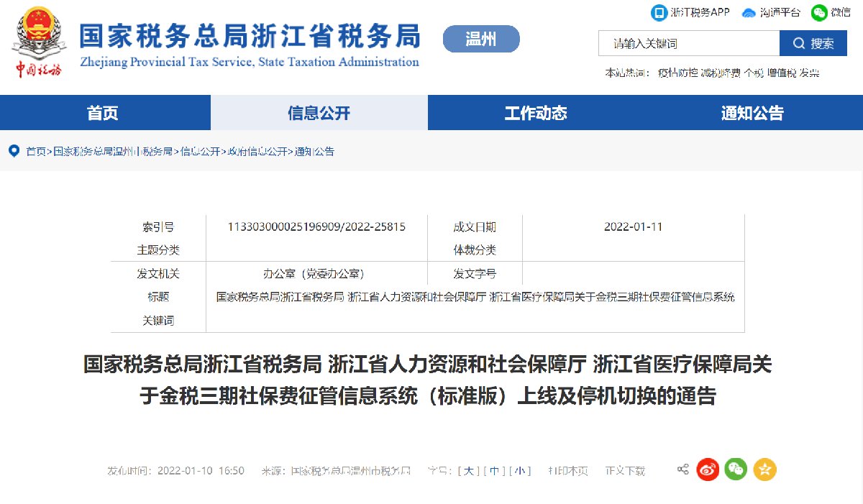Image resolution: width=863 pixels, height=504 pixels.
Task: Share article via green WeChat icon
Action: 736,469
